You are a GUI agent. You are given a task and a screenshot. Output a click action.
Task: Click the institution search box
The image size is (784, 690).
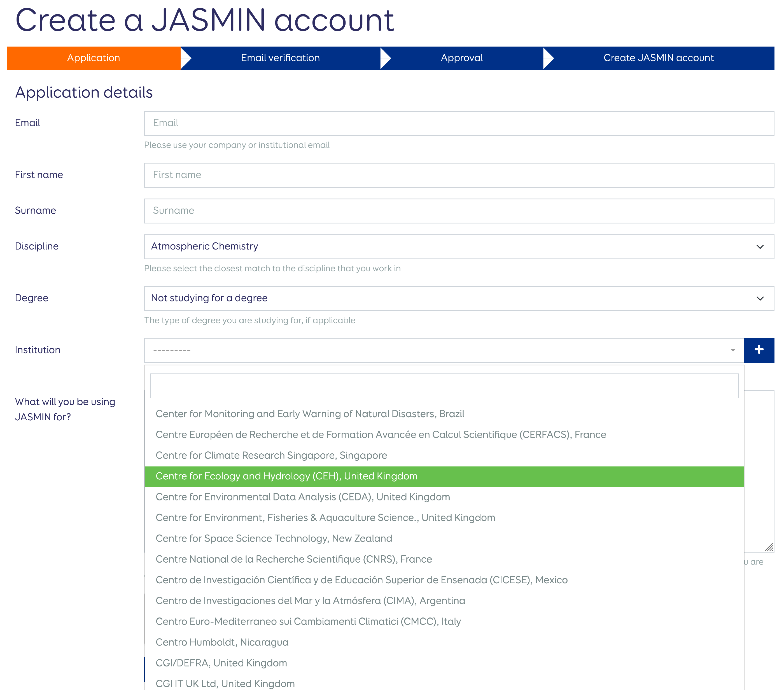[x=444, y=385]
